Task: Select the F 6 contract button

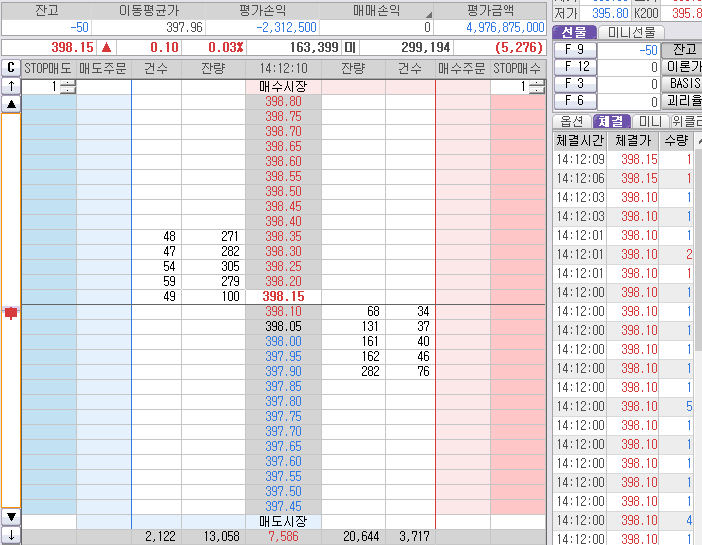Action: (x=575, y=101)
